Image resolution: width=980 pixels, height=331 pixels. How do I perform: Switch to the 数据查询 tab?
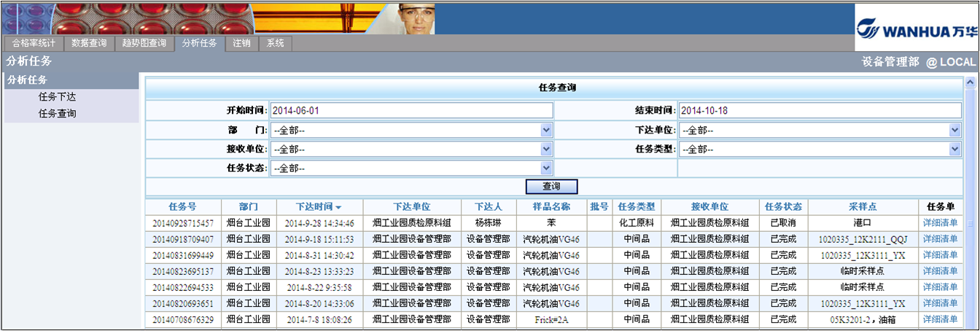click(x=89, y=43)
